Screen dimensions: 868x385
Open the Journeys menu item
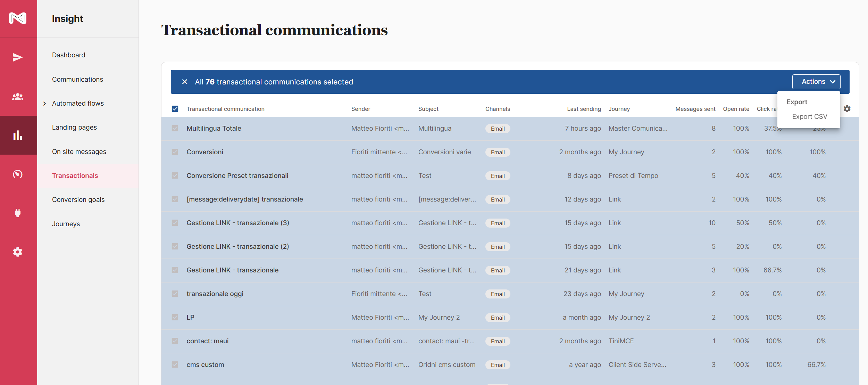(66, 224)
